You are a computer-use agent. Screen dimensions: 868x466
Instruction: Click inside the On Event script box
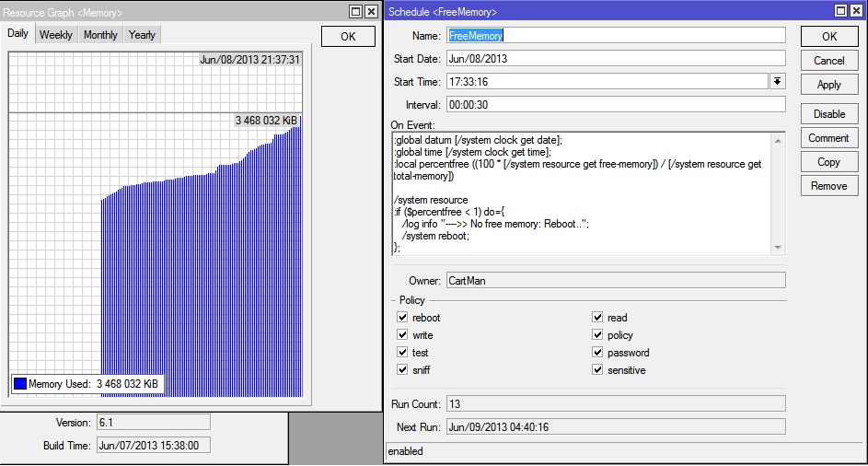(581, 194)
